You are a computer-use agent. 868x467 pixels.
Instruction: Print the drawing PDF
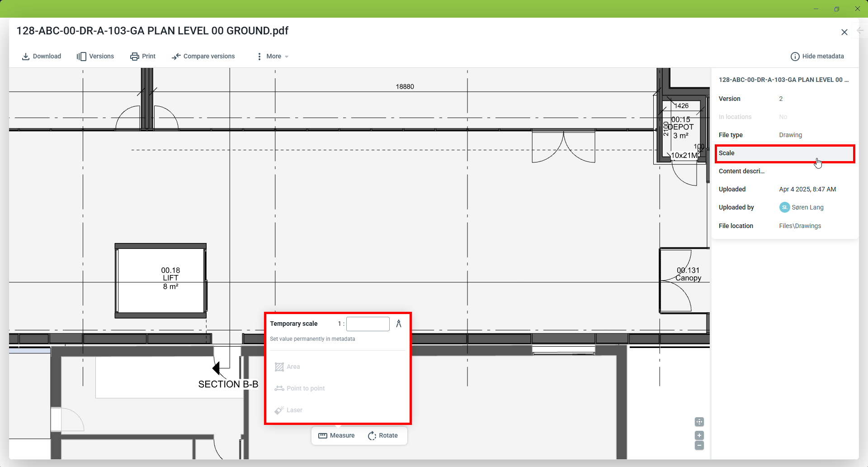point(143,57)
